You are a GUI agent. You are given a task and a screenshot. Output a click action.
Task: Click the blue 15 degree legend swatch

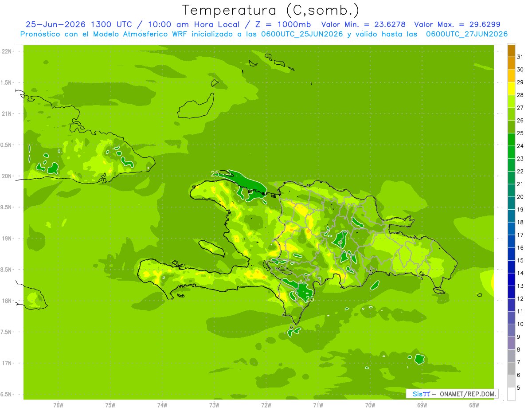pyautogui.click(x=511, y=254)
